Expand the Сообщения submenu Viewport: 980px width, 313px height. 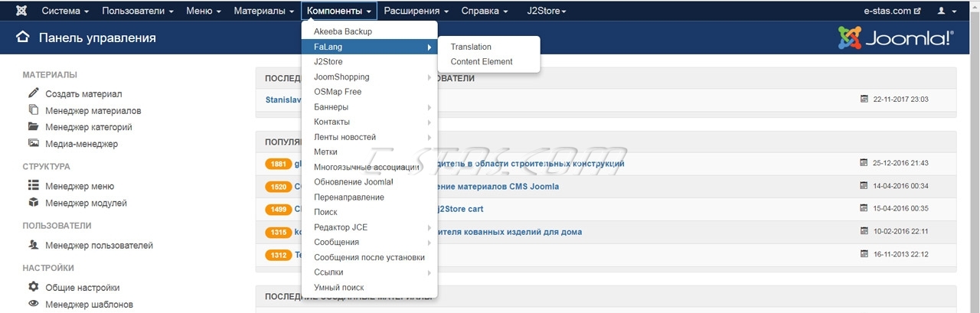click(370, 242)
